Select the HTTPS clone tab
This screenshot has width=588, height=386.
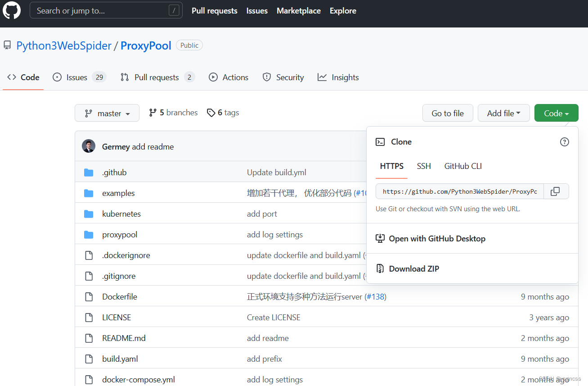(392, 166)
